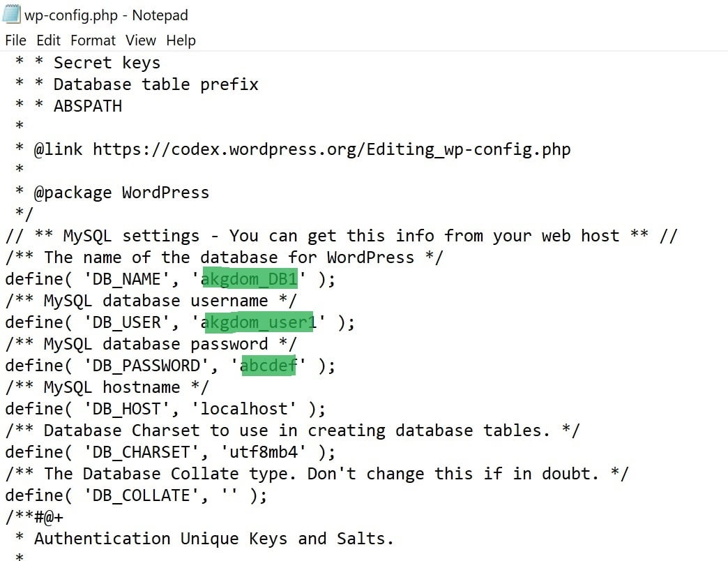728x561 pixels.
Task: Open the File menu
Action: pyautogui.click(x=15, y=40)
